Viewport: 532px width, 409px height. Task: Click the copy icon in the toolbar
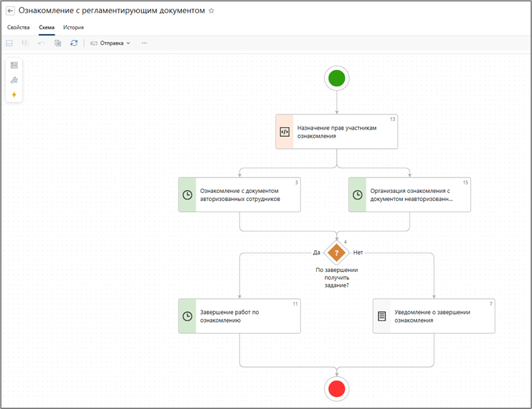tap(58, 43)
